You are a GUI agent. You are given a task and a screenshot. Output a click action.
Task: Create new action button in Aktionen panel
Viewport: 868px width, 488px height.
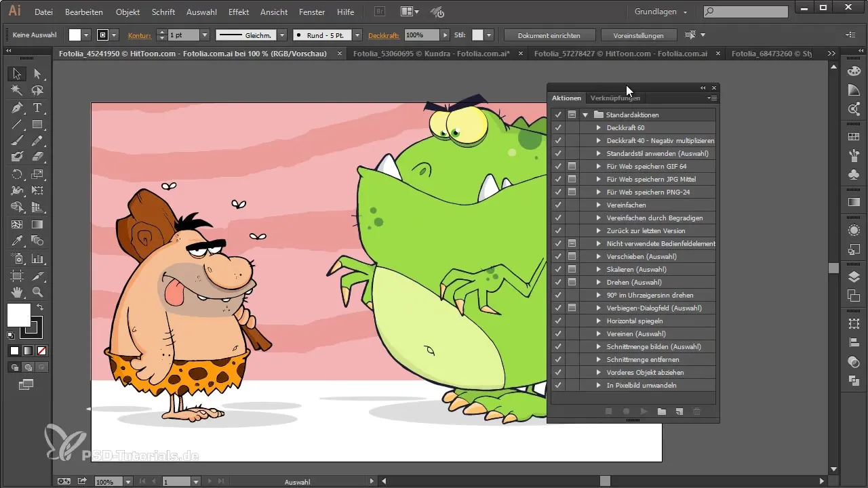click(x=679, y=411)
